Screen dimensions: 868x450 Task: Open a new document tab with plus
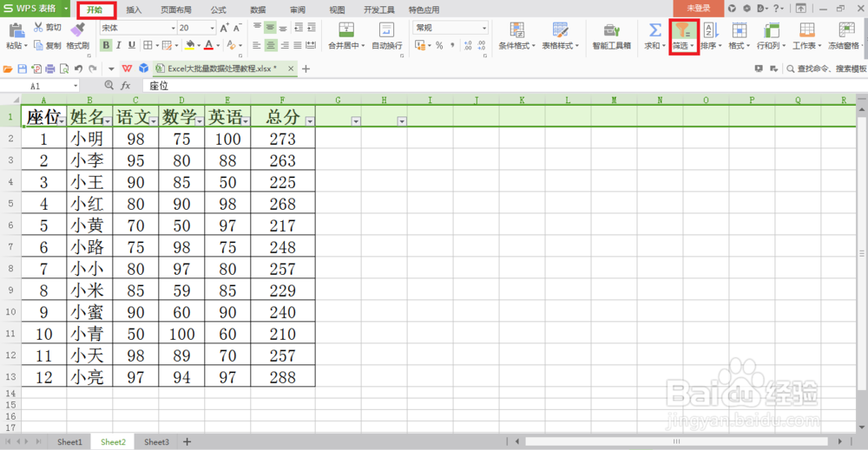(306, 69)
